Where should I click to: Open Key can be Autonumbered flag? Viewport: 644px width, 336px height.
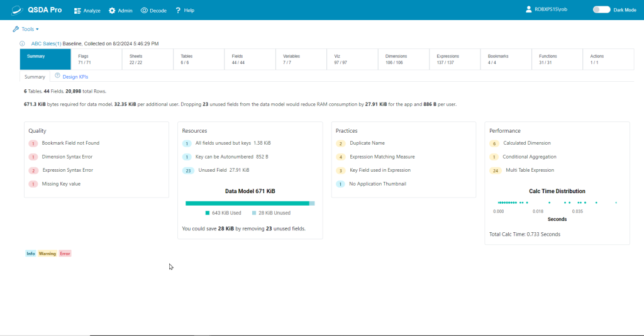coord(231,157)
